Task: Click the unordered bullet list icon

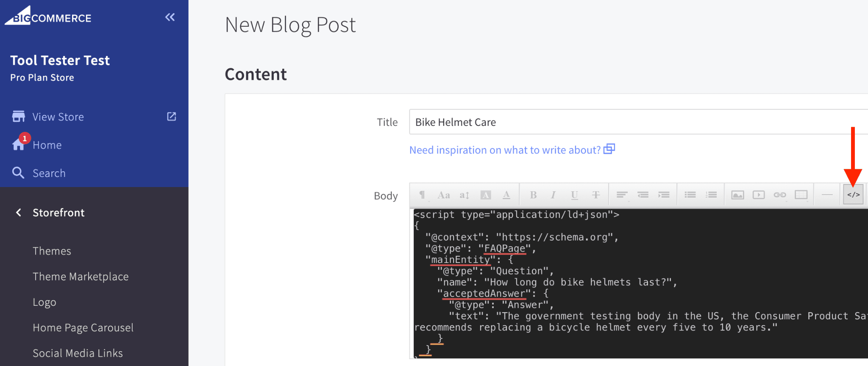Action: [690, 195]
